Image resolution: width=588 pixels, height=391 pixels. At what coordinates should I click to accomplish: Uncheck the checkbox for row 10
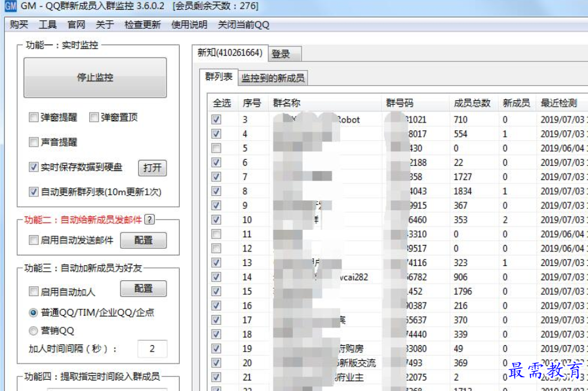[x=216, y=220]
